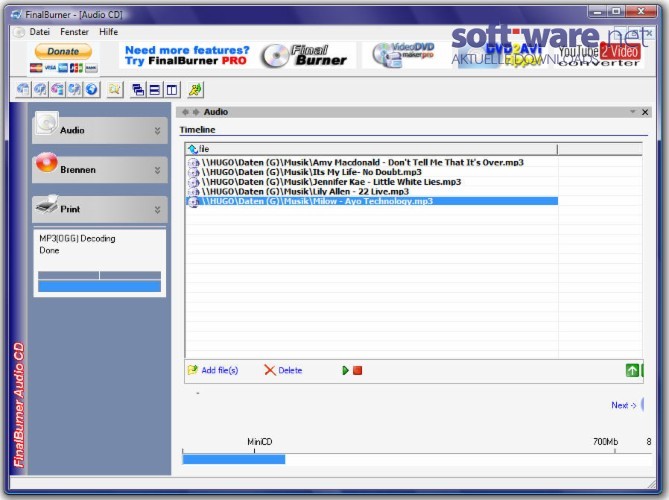The width and height of the screenshot is (669, 500).
Task: Click the file column header
Action: click(x=371, y=149)
